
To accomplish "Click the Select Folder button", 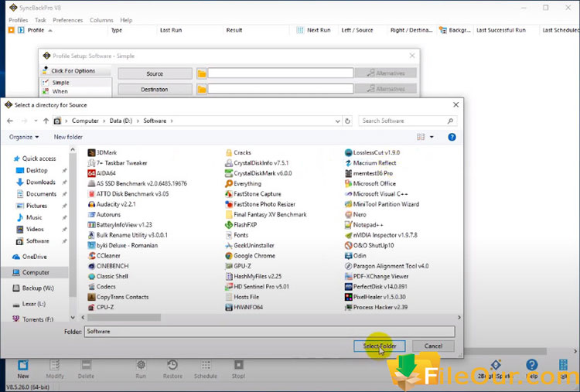I will [380, 346].
